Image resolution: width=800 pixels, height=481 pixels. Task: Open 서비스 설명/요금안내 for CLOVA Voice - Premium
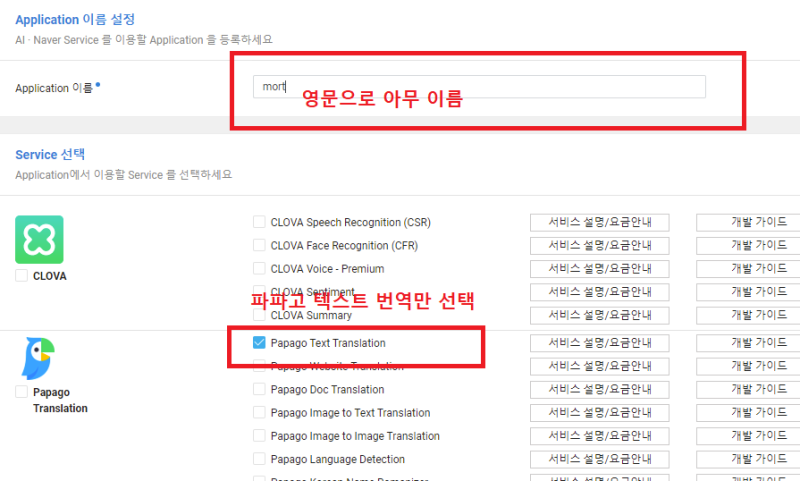(599, 269)
